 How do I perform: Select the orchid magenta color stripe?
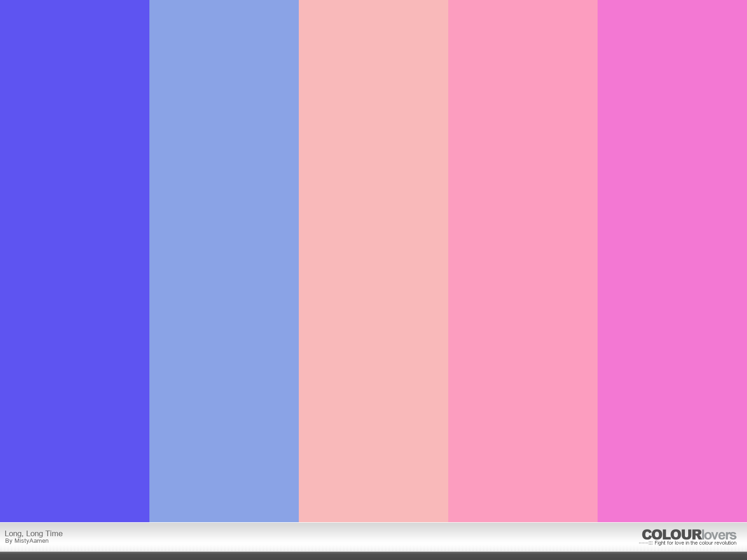[x=672, y=261]
